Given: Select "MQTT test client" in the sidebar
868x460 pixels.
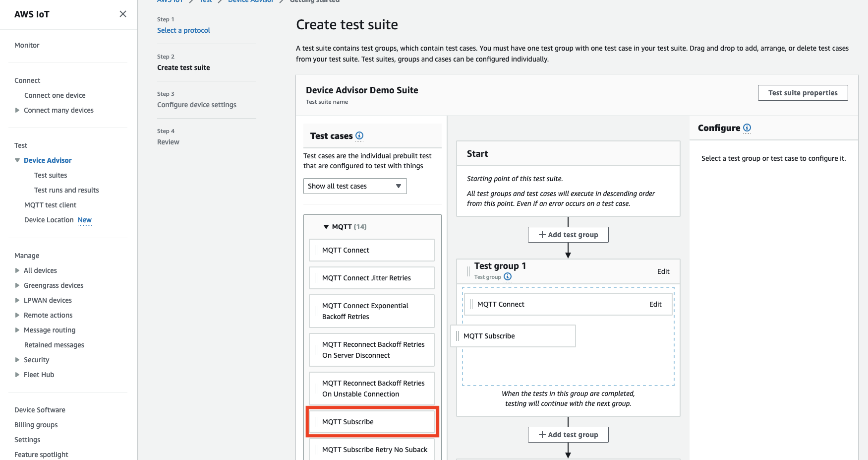Looking at the screenshot, I should pyautogui.click(x=50, y=204).
